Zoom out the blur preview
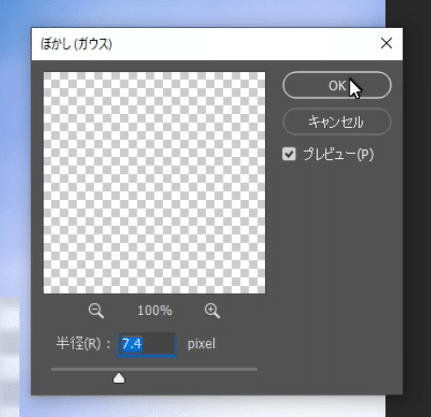Viewport: 431px width, 417px height. [x=96, y=311]
